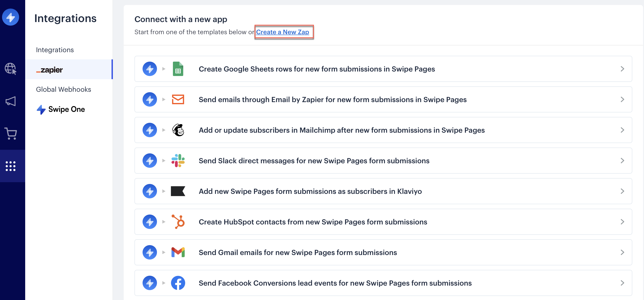Select the Gmail icon in its template row
The height and width of the screenshot is (300, 644).
point(178,252)
